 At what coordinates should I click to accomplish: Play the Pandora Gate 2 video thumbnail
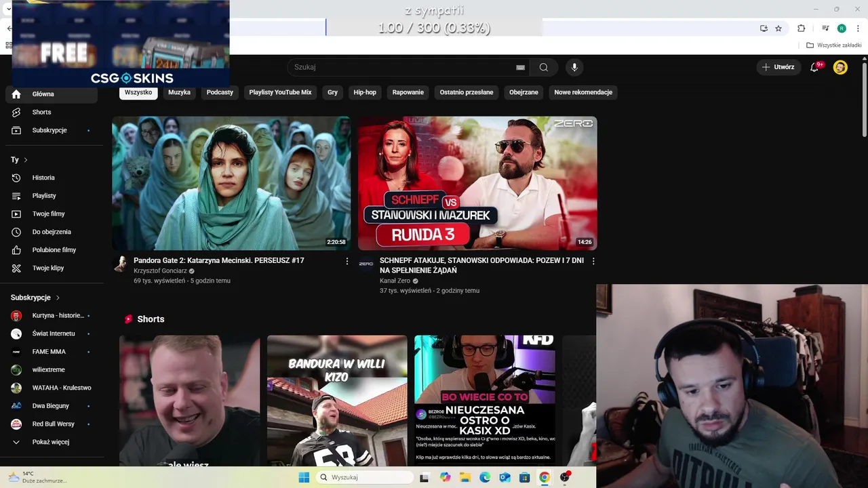pyautogui.click(x=231, y=183)
